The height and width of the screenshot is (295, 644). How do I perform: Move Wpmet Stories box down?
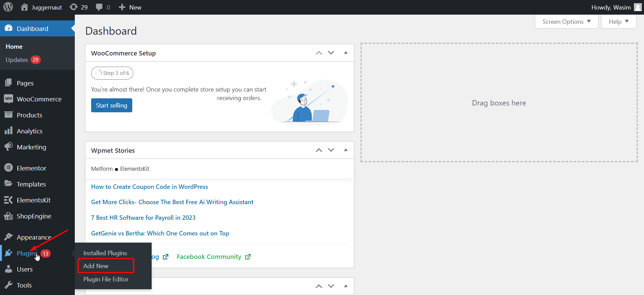pos(331,150)
